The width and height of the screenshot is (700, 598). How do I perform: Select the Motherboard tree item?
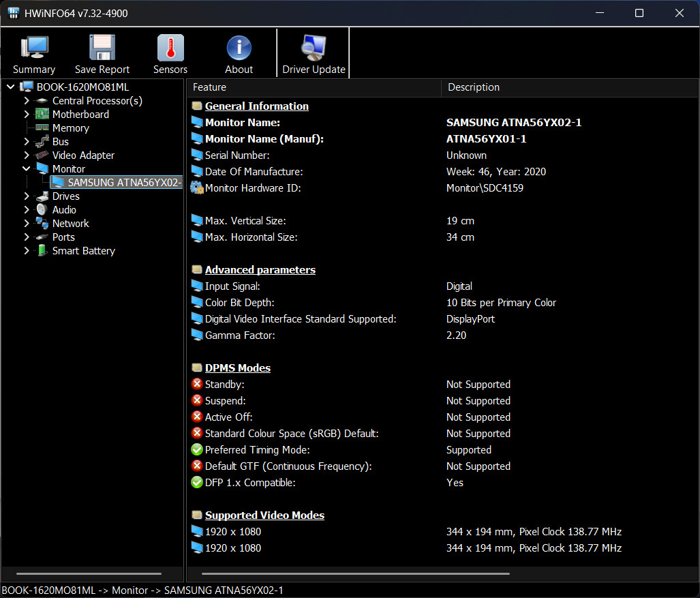tap(81, 115)
